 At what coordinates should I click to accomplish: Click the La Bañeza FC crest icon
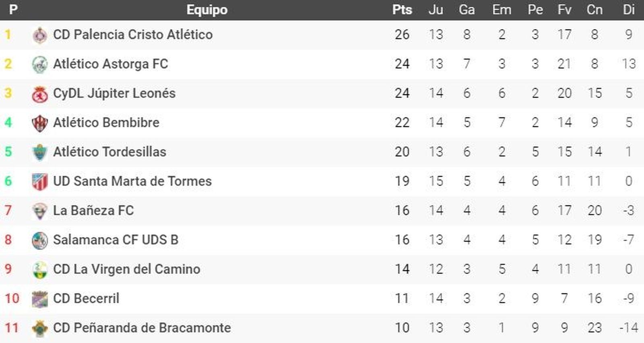click(39, 211)
